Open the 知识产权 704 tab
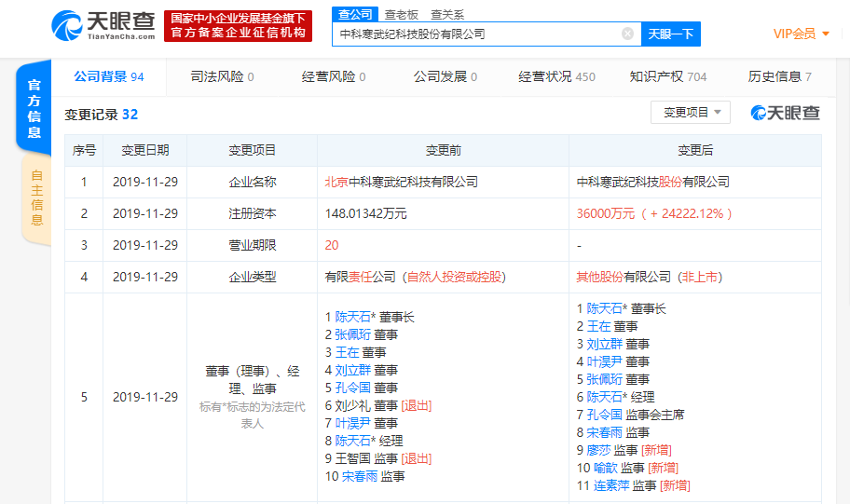Viewport: 850px width, 504px height. [x=668, y=77]
